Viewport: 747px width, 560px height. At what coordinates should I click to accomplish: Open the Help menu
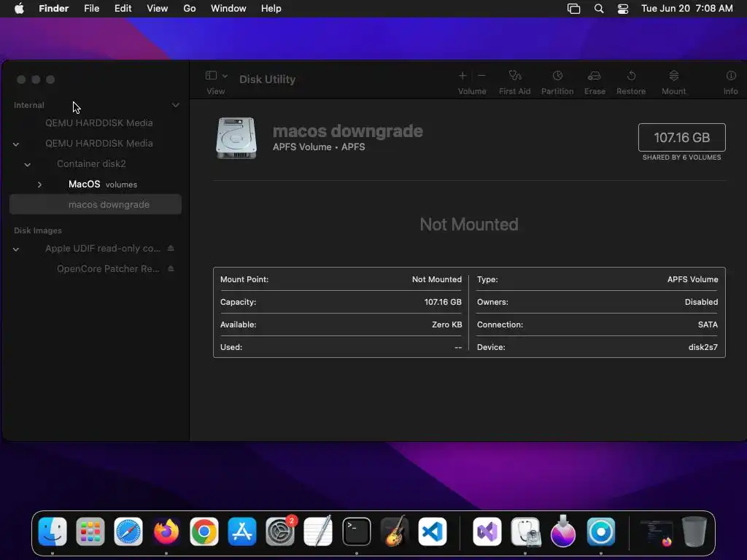(271, 9)
